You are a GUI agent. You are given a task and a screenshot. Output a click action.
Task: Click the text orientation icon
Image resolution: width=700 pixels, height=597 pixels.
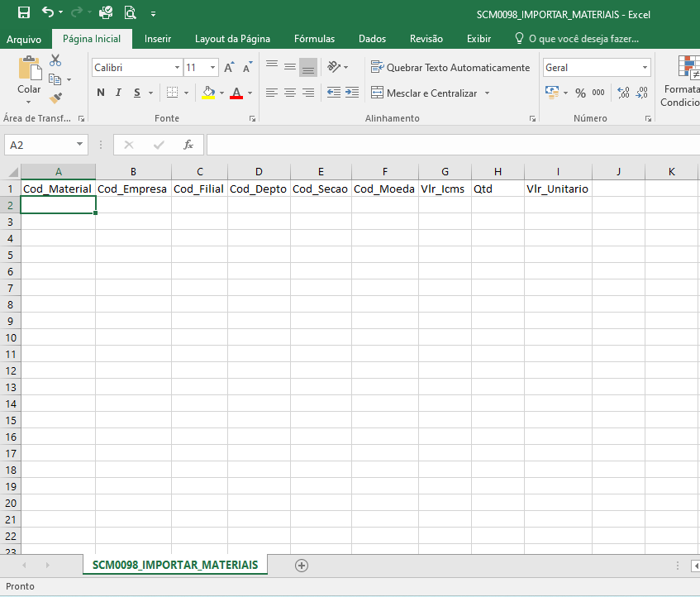(x=334, y=67)
